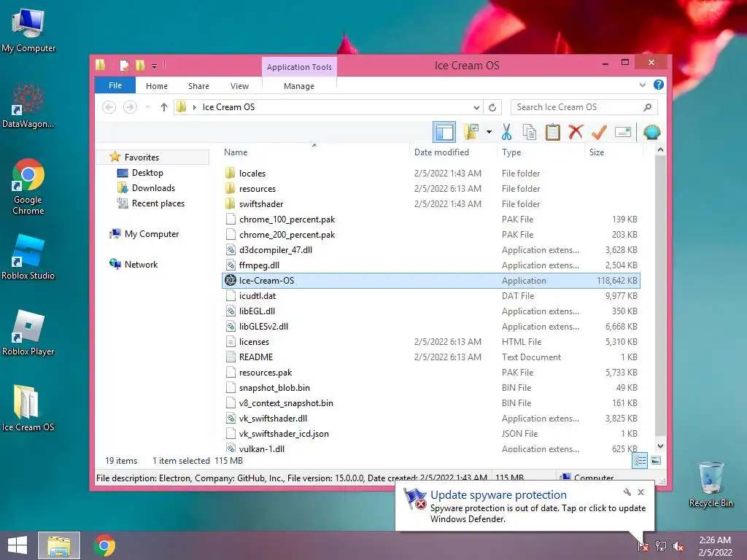
Task: Select Network in navigation pane
Action: pos(141,264)
